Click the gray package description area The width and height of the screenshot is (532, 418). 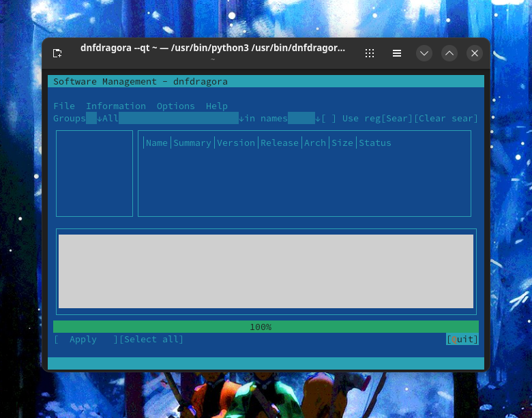point(266,271)
